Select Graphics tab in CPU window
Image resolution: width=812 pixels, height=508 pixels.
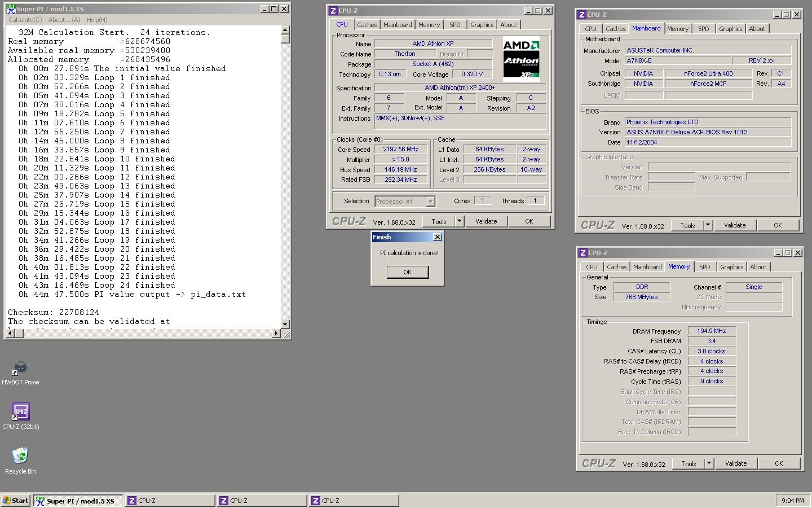pos(482,25)
